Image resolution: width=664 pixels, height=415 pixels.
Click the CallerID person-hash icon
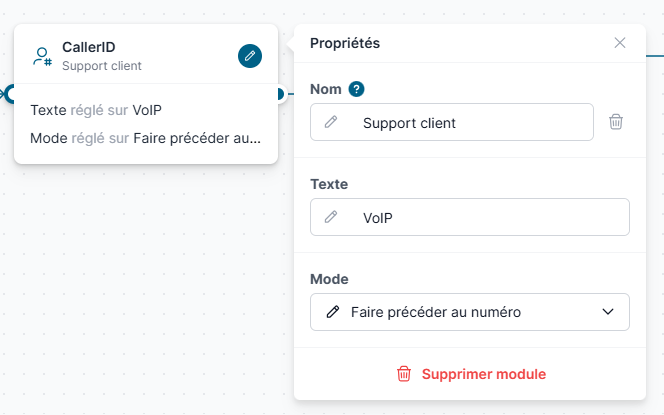42,56
